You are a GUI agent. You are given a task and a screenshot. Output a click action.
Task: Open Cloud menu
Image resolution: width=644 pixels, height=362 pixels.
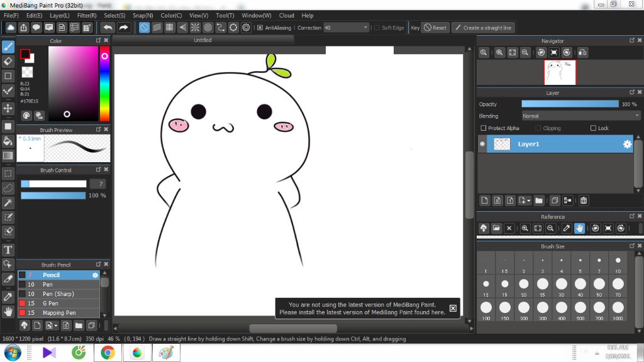coord(286,15)
